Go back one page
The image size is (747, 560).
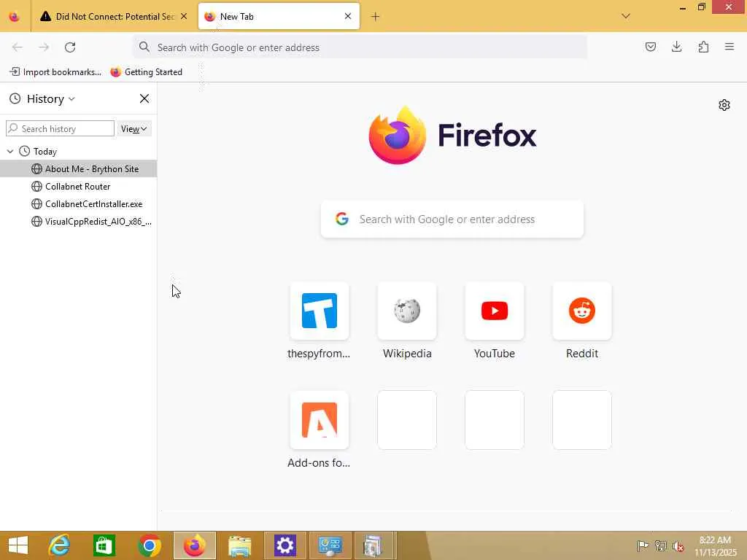pyautogui.click(x=18, y=47)
